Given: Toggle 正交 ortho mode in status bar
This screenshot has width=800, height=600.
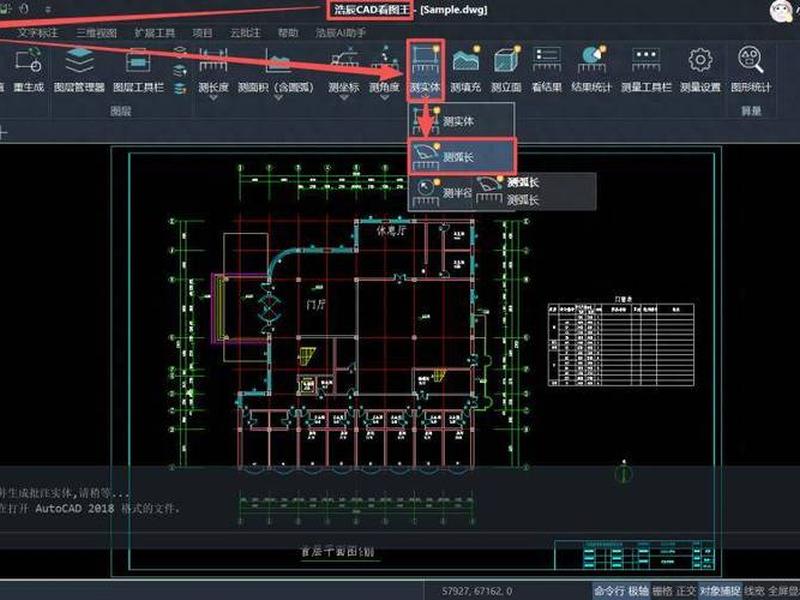Looking at the screenshot, I should click(687, 591).
